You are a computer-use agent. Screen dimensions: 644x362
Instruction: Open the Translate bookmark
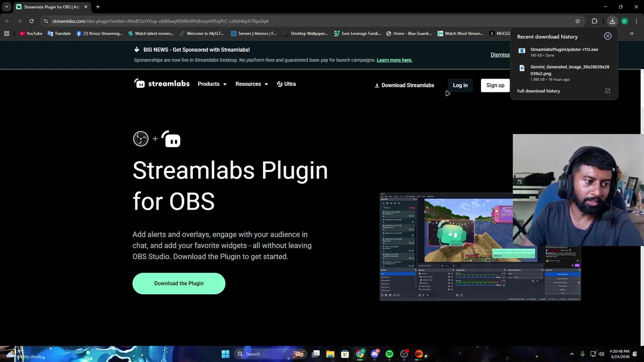(59, 34)
